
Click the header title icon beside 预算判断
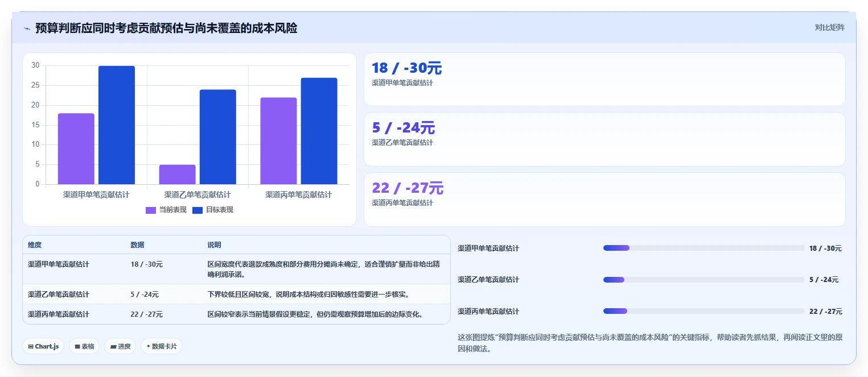27,28
